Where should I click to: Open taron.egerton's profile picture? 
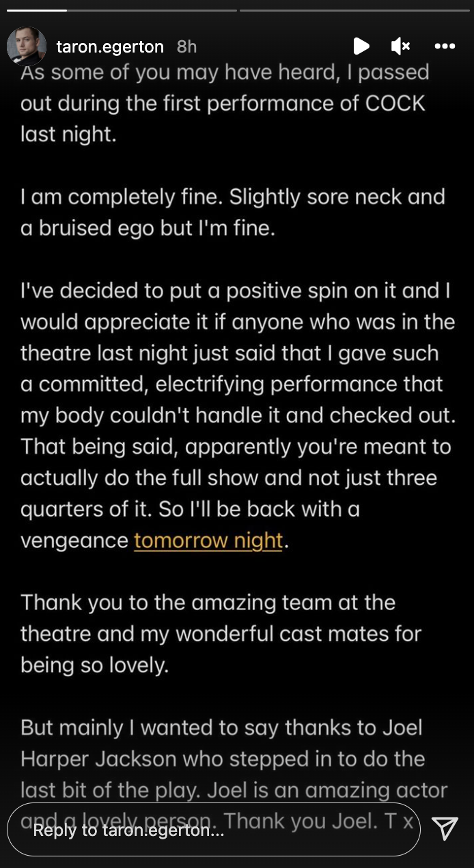[x=27, y=46]
